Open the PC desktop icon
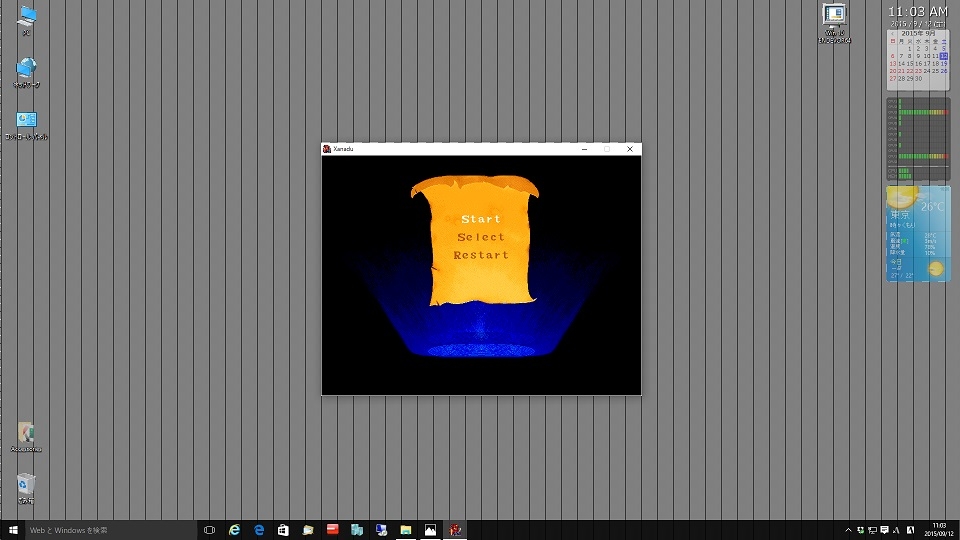 pyautogui.click(x=26, y=20)
